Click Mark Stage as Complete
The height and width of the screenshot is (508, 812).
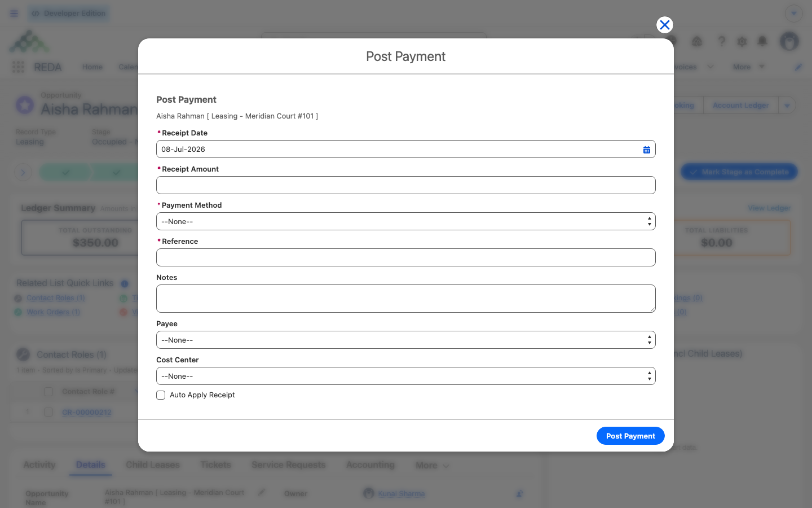739,172
